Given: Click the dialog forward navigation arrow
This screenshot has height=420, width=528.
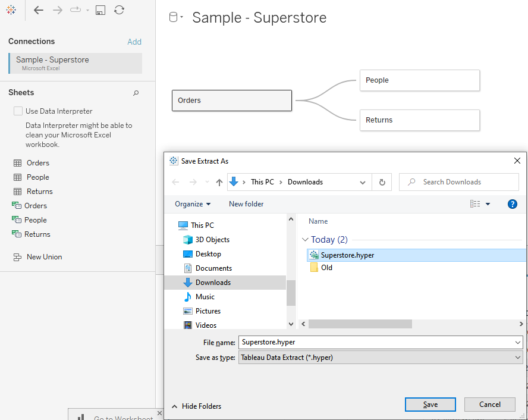Looking at the screenshot, I should pos(193,182).
